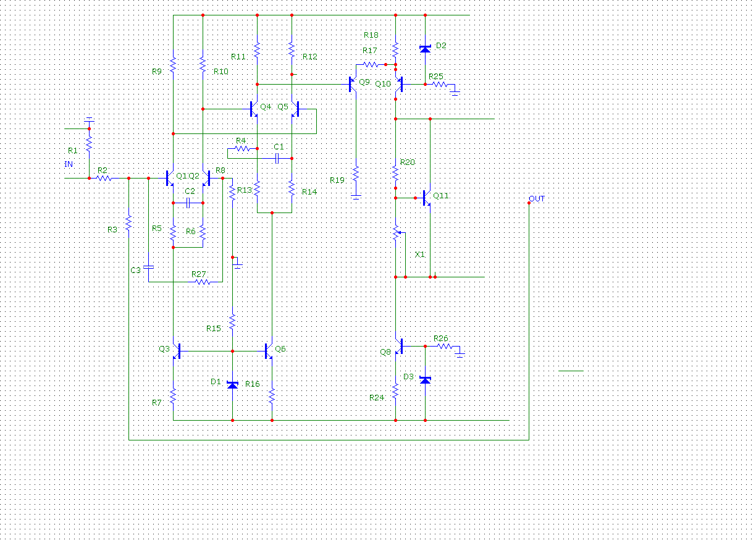Select resistor R9 symbol

click(x=173, y=64)
